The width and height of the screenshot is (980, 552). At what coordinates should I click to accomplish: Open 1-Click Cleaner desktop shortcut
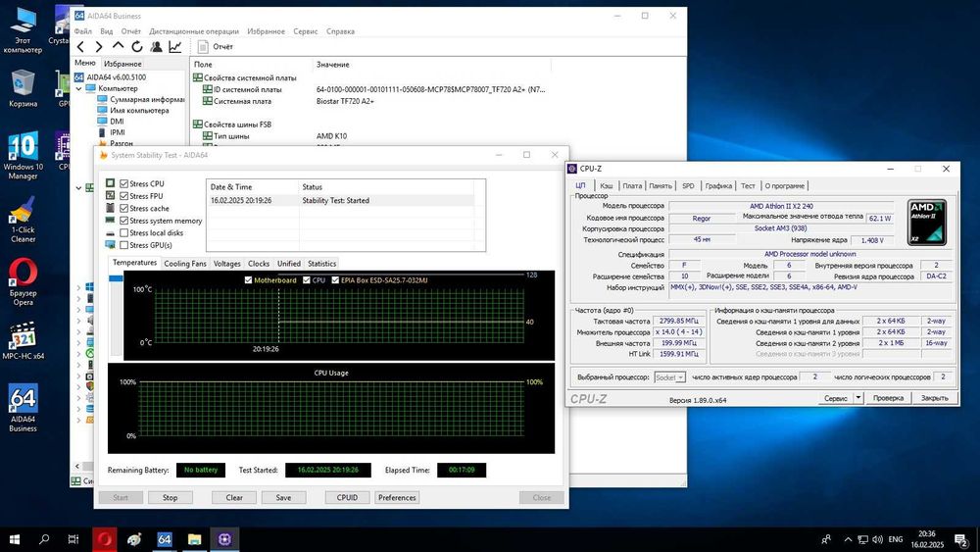point(24,220)
